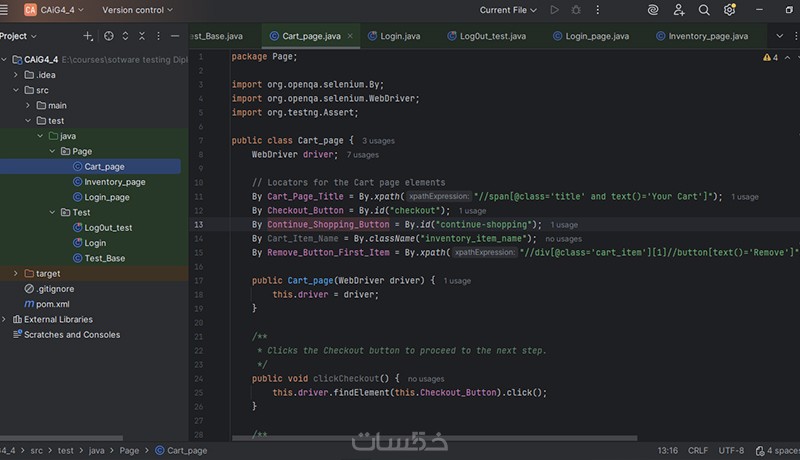800x460 pixels.
Task: Open more actions next to the debug icon
Action: click(597, 10)
